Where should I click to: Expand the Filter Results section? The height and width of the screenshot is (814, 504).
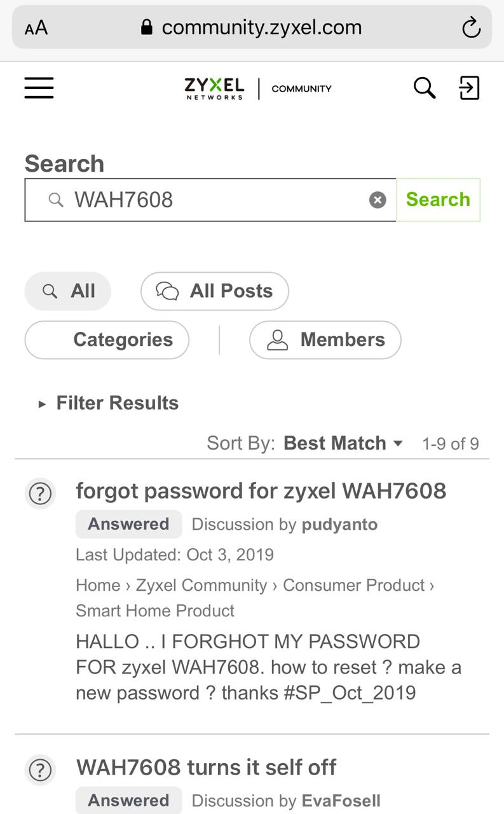point(108,403)
